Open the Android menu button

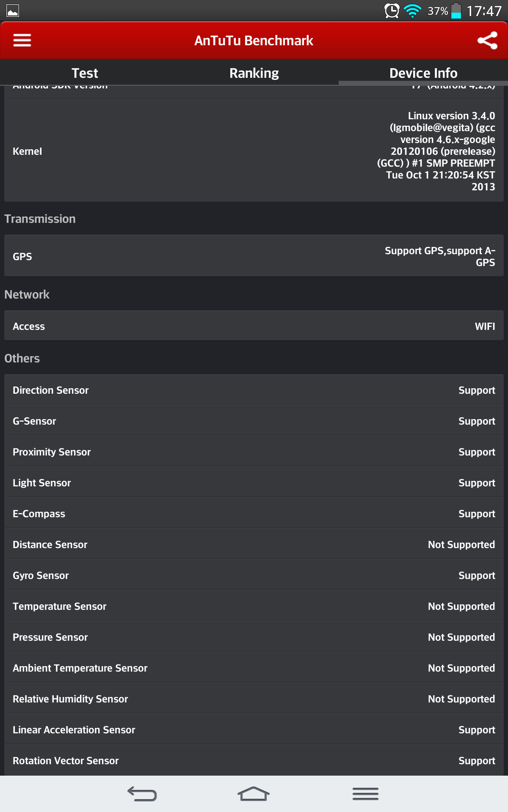[x=365, y=794]
